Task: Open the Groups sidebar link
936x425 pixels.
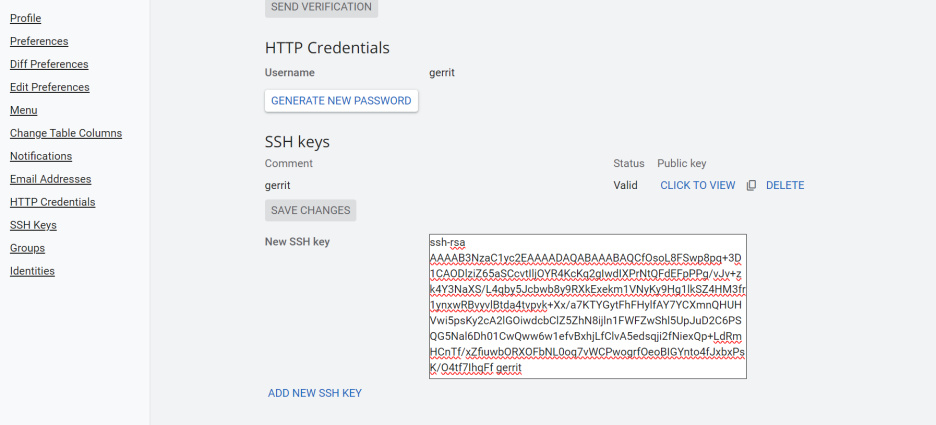Action: pos(27,248)
